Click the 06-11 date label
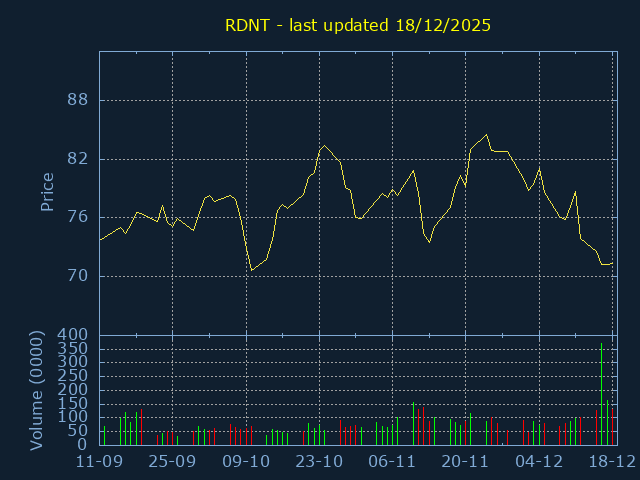 coord(392,462)
